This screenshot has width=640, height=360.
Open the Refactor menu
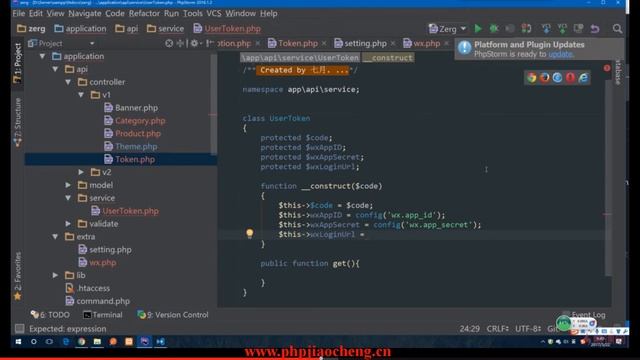coord(144,13)
